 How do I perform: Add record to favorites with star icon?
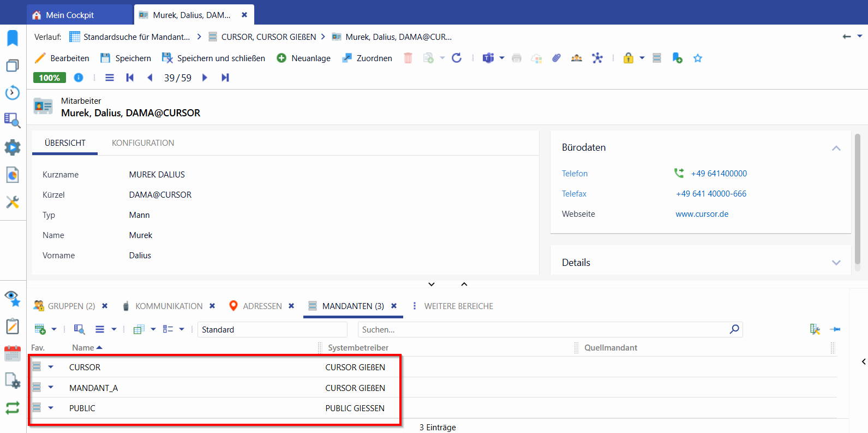click(697, 58)
